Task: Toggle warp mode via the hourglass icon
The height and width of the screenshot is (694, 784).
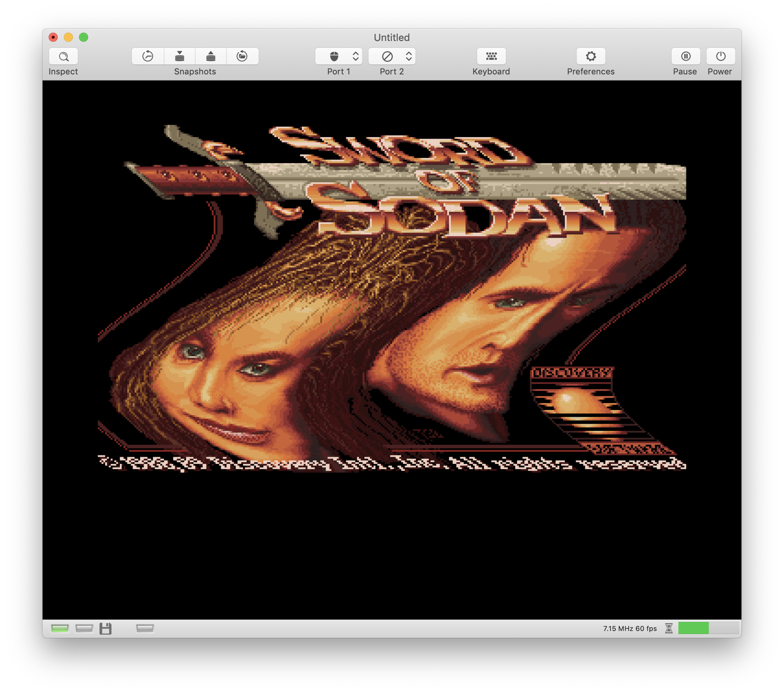Action: point(669,628)
